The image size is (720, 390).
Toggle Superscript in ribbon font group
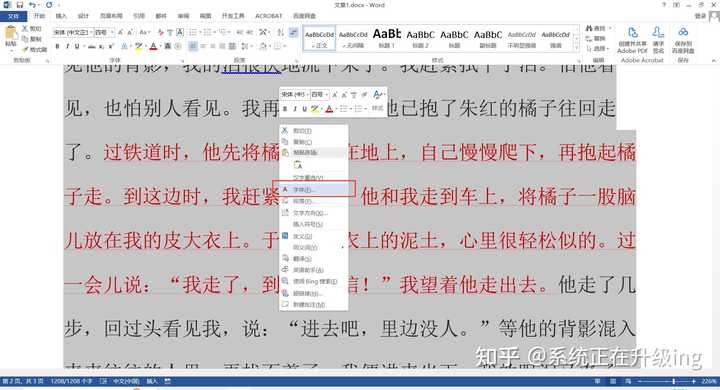point(111,46)
